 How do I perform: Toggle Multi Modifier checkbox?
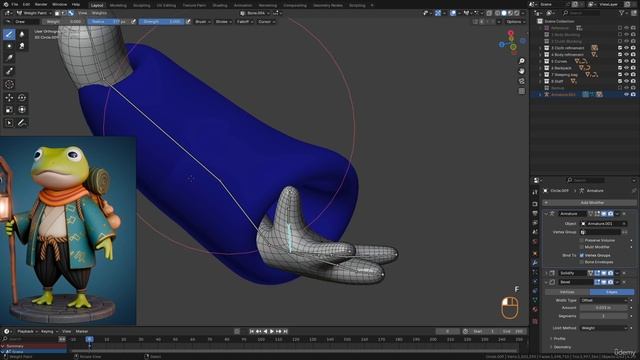click(582, 247)
